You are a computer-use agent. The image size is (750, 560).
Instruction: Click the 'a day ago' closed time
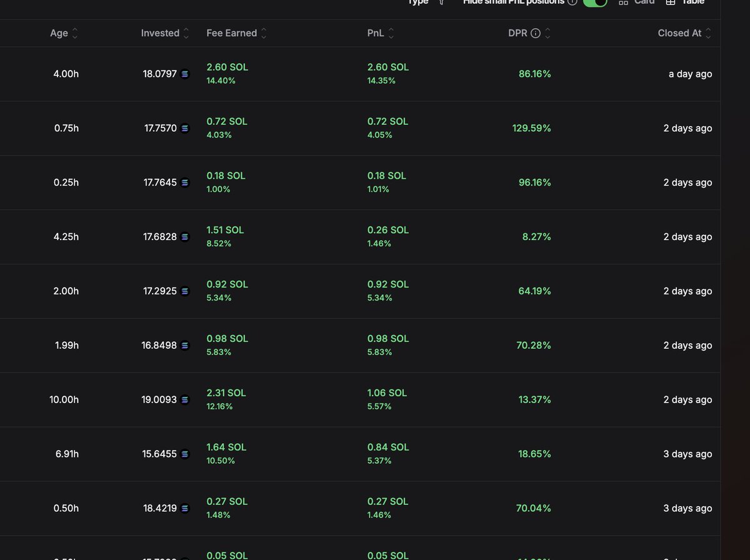click(690, 74)
